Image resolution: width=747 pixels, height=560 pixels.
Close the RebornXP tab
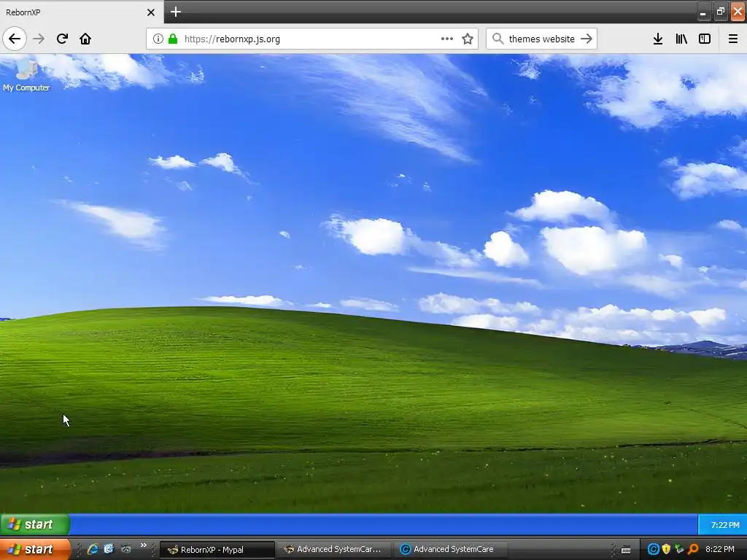150,12
